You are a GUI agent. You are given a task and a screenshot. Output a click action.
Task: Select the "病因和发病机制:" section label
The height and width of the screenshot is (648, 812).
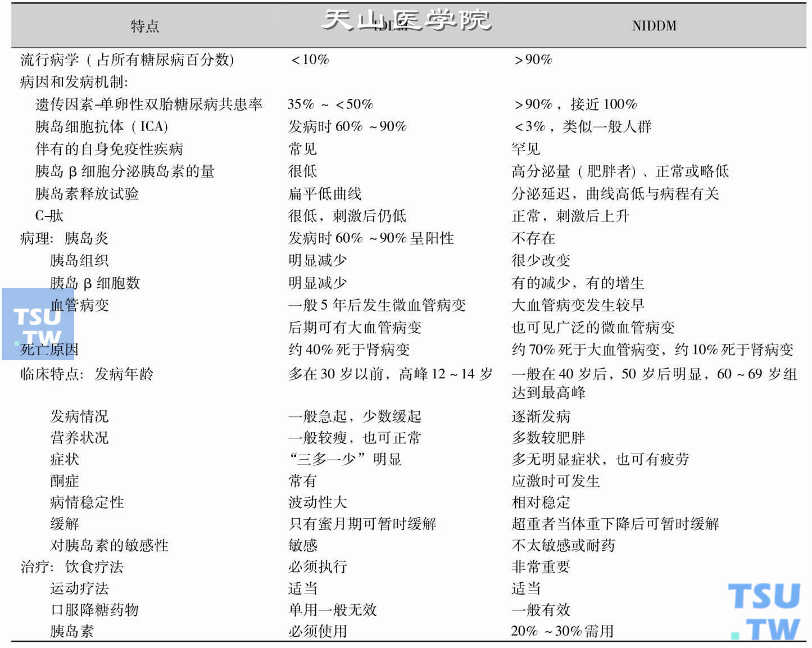pos(74,82)
